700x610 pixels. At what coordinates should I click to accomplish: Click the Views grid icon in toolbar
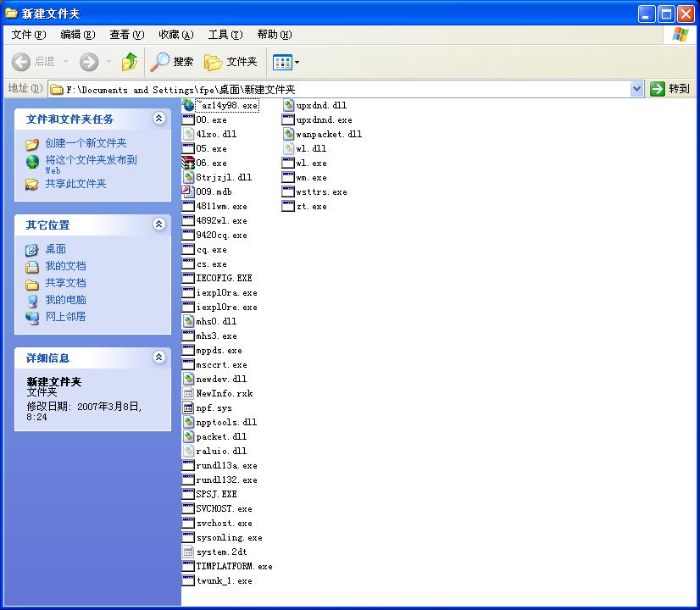click(282, 63)
